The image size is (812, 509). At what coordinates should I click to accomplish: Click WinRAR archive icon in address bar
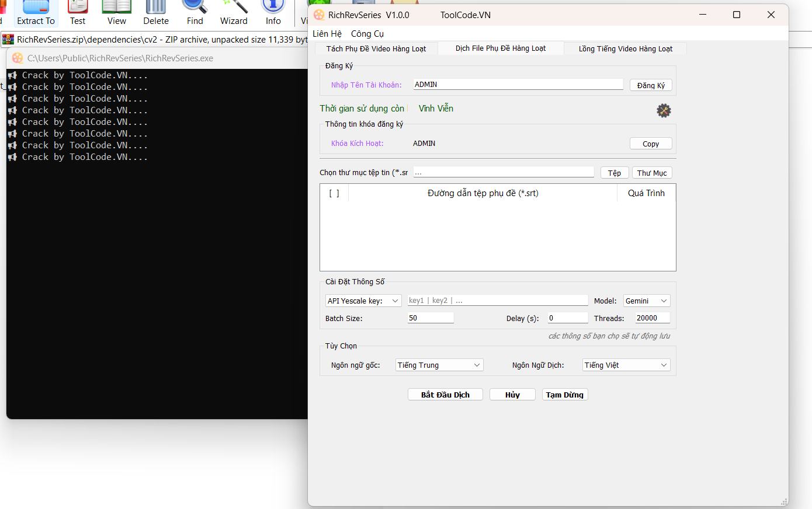8,39
